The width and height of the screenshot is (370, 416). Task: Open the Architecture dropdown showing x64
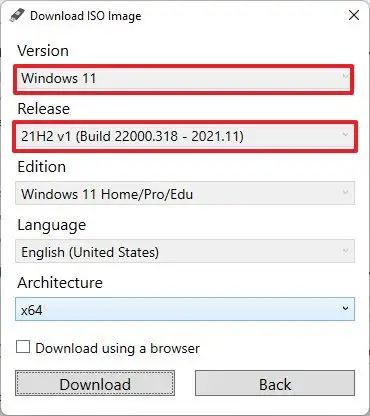click(x=185, y=309)
